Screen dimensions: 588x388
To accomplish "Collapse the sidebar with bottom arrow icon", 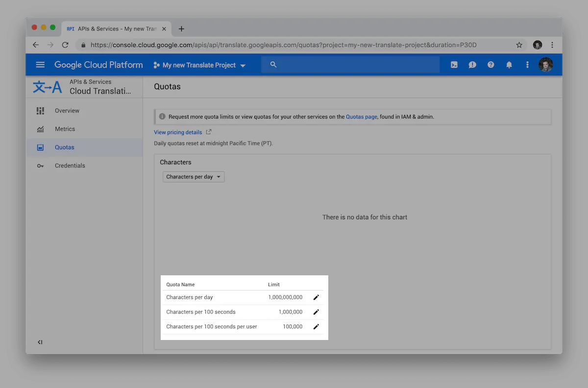I will (x=40, y=342).
